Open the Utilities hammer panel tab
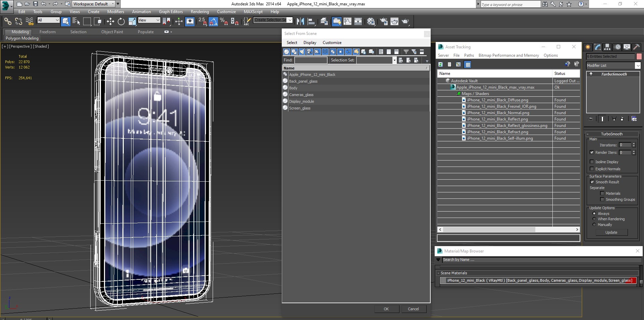Image resolution: width=644 pixels, height=320 pixels. 636,47
